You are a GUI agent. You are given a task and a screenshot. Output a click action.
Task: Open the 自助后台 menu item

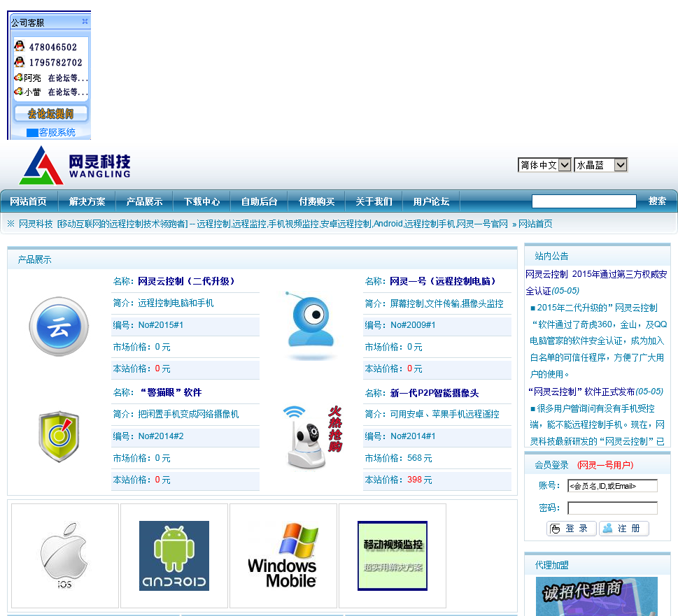(259, 201)
